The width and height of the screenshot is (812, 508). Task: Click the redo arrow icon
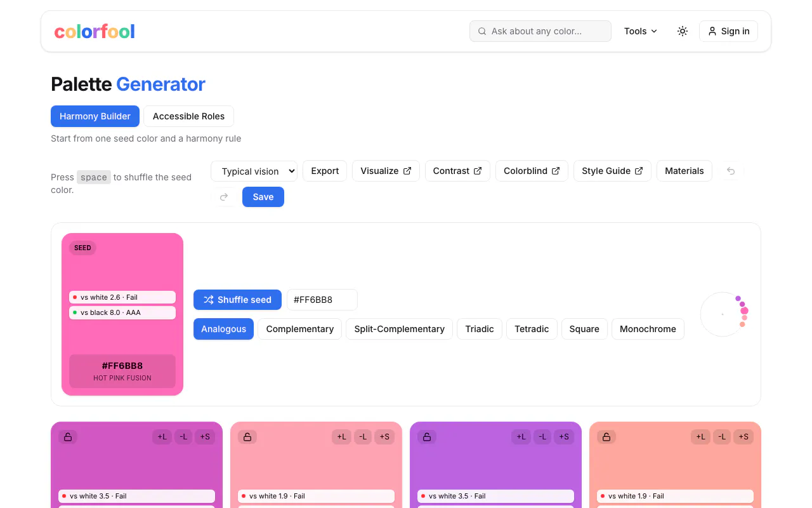[224, 197]
